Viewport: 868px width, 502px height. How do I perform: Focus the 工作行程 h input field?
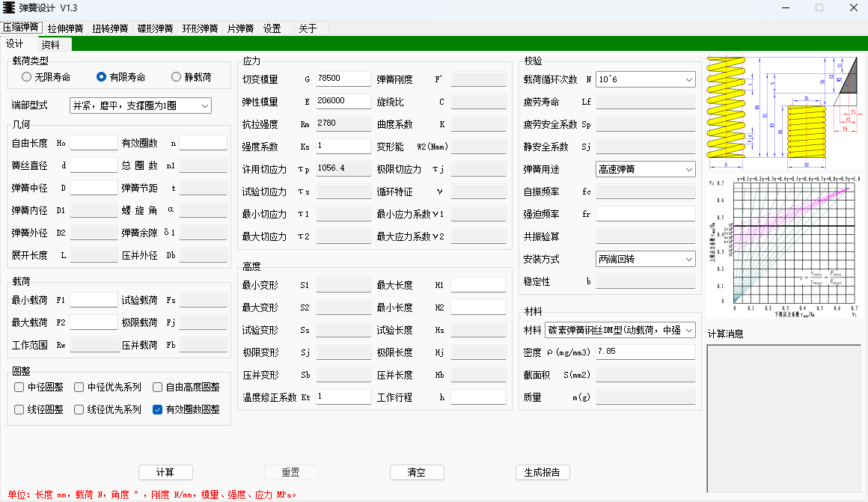[478, 397]
